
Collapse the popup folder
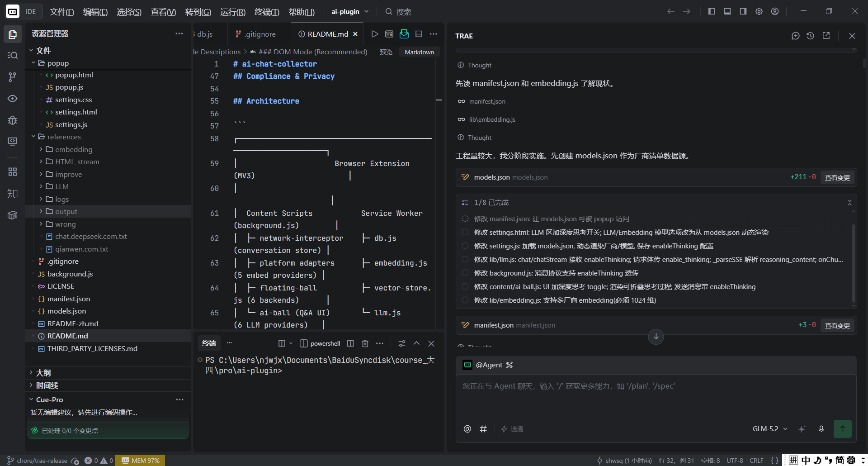click(x=33, y=63)
